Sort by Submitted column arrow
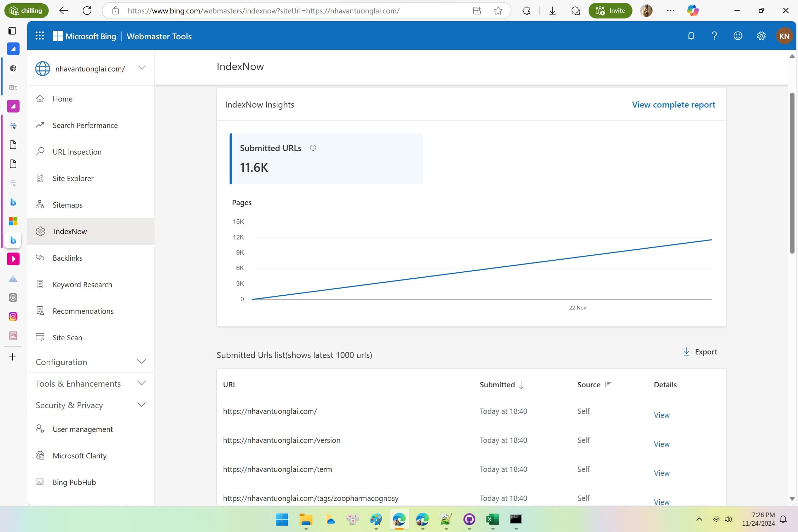Image resolution: width=798 pixels, height=532 pixels. [521, 384]
